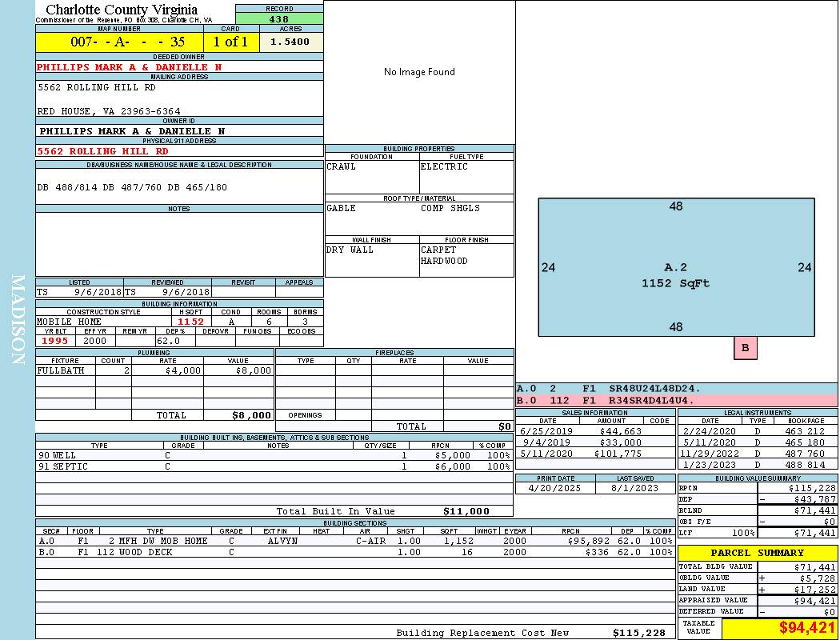This screenshot has width=840, height=640.
Task: Click the pink B.0 sketch code row
Action: point(676,400)
